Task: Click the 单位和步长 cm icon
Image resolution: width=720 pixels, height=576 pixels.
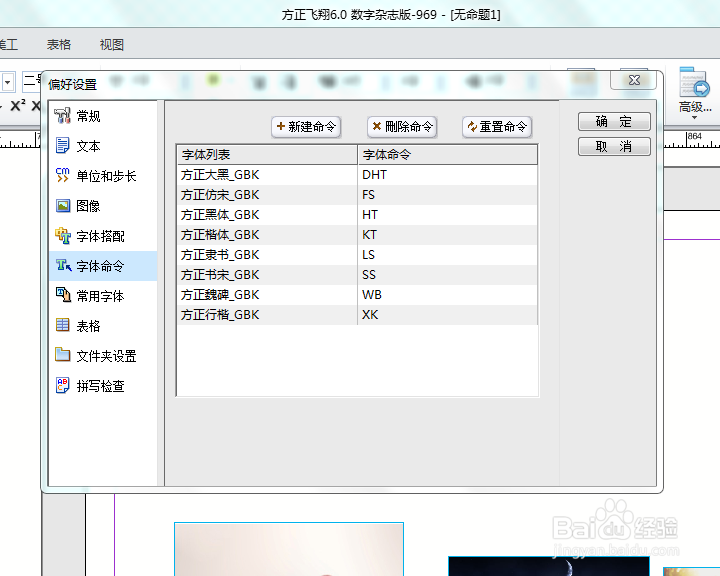Action: pos(62,175)
